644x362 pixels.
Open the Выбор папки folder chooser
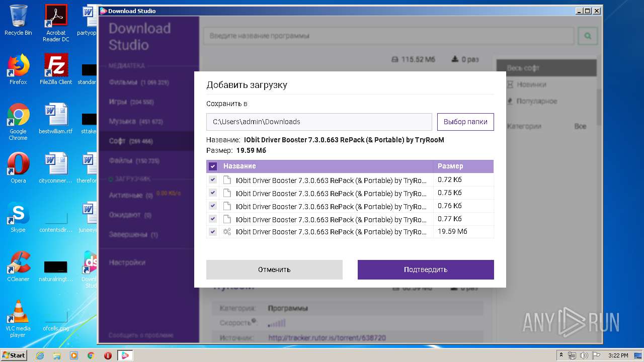pos(465,122)
